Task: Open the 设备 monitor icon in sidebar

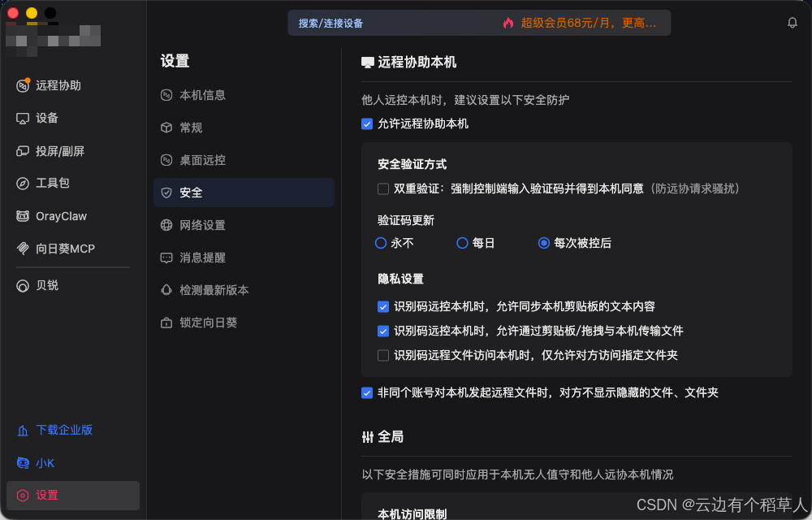Action: point(23,119)
